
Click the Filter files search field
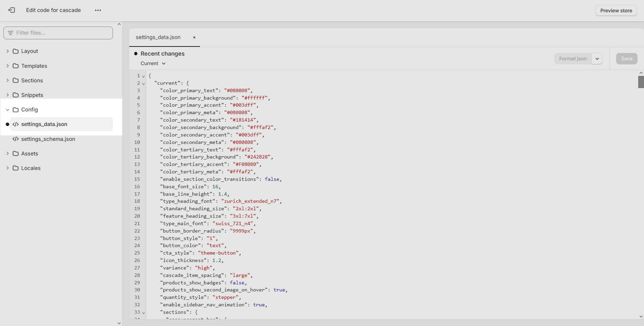[58, 33]
